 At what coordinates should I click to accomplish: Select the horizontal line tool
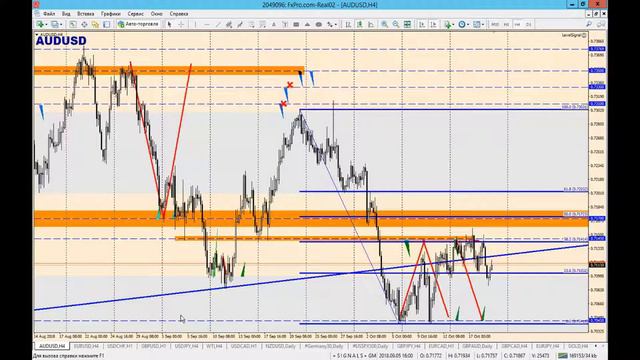tap(207, 24)
